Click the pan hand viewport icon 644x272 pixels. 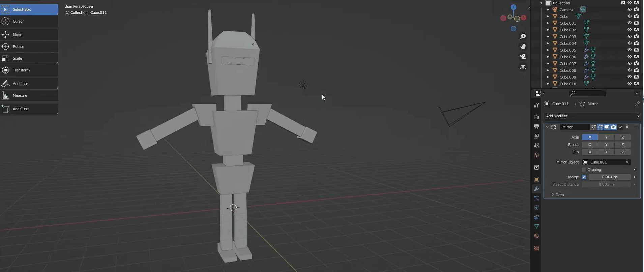coord(523,47)
